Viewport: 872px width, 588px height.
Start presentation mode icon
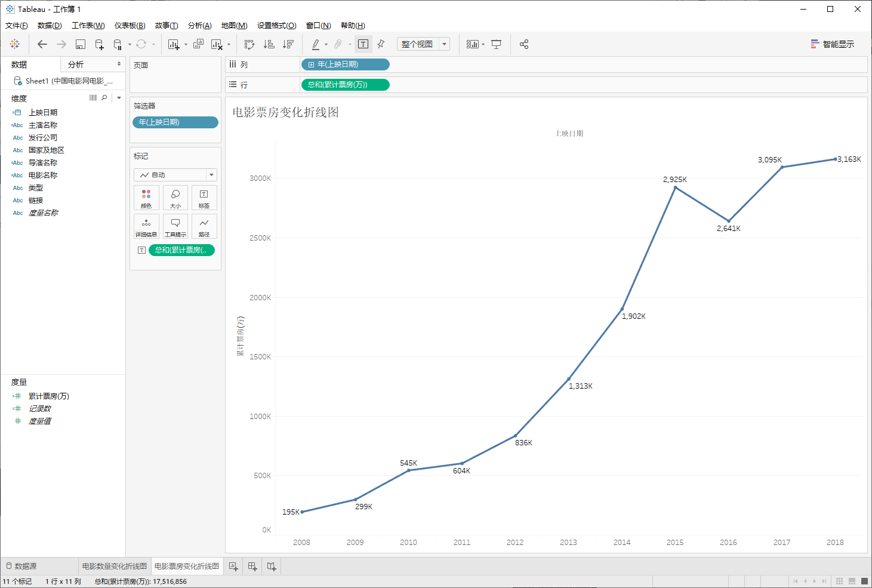497,44
